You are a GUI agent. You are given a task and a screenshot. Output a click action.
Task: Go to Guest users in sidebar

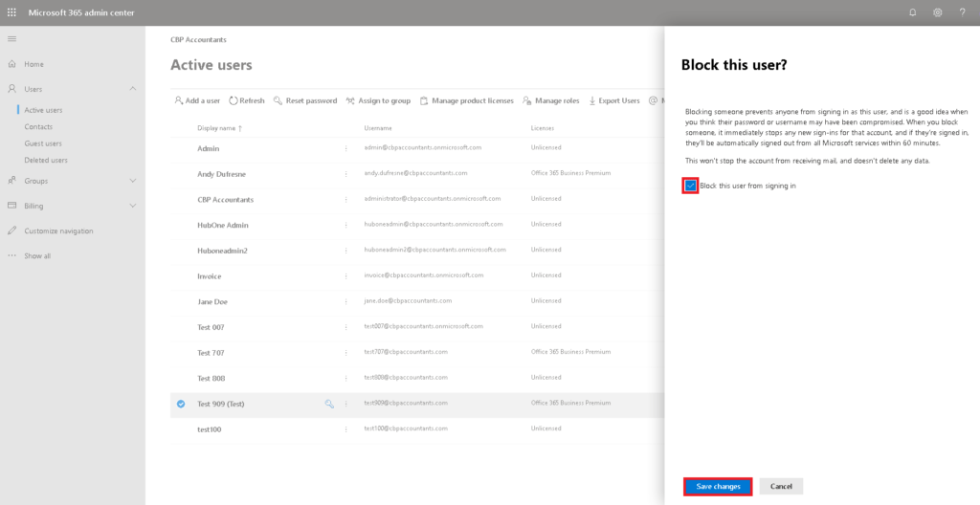pos(43,143)
